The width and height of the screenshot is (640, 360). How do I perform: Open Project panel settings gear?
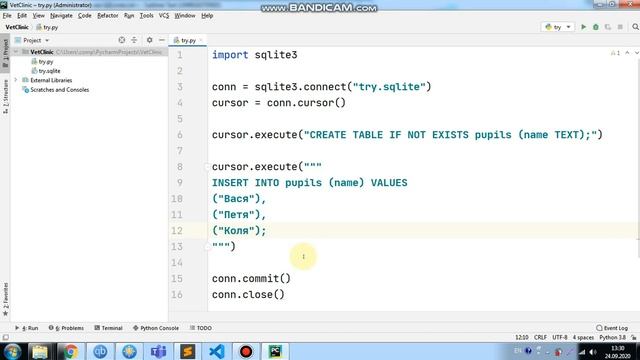[149, 40]
